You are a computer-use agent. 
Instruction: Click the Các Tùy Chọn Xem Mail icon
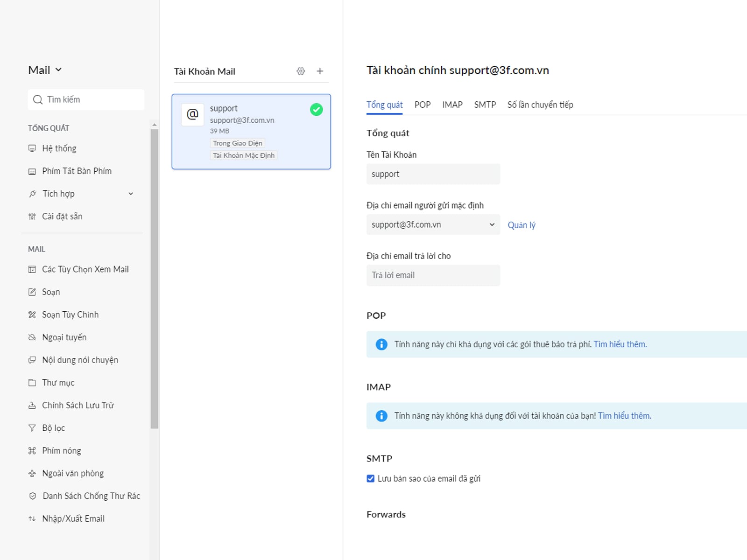[x=32, y=269]
